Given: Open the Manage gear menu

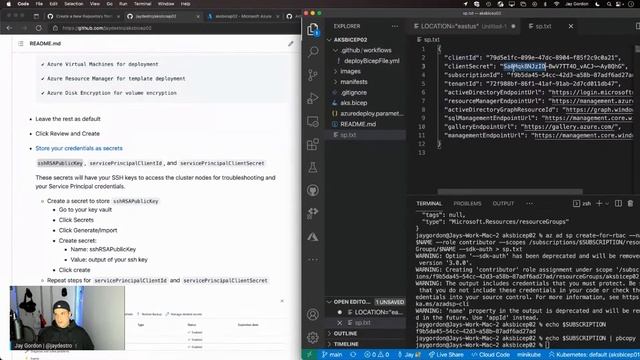Looking at the screenshot, I should pos(313,337).
